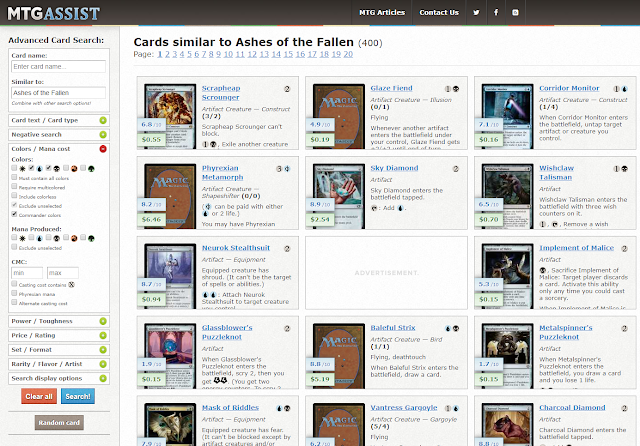Click Neurok Stealthsuit card image
Viewport: 640px width, 446px height.
[x=170, y=276]
